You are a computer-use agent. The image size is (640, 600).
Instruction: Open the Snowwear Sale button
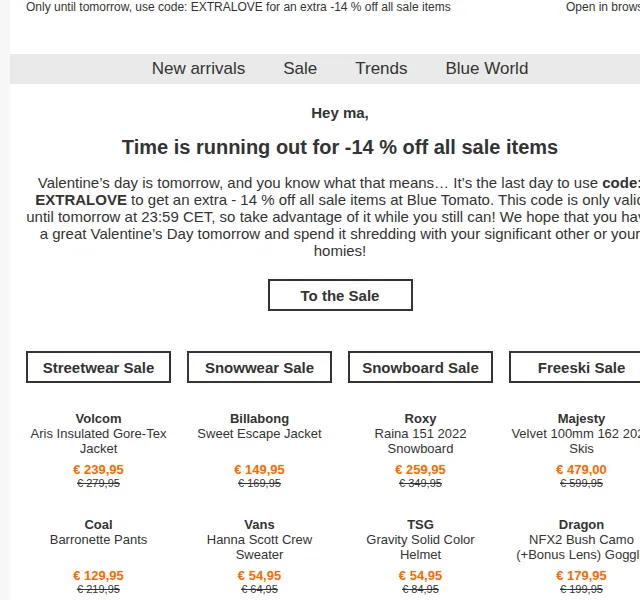[x=259, y=367]
